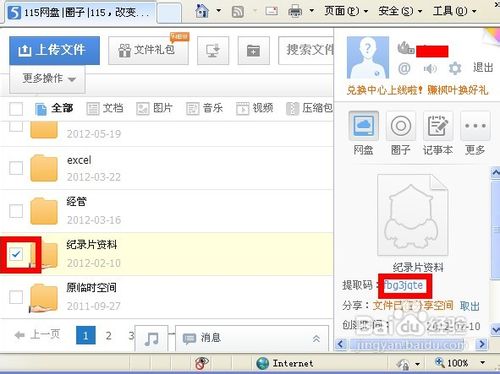Image resolution: width=500 pixels, height=374 pixels.
Task: Select the Pictures (图片) filter tab
Action: (154, 108)
